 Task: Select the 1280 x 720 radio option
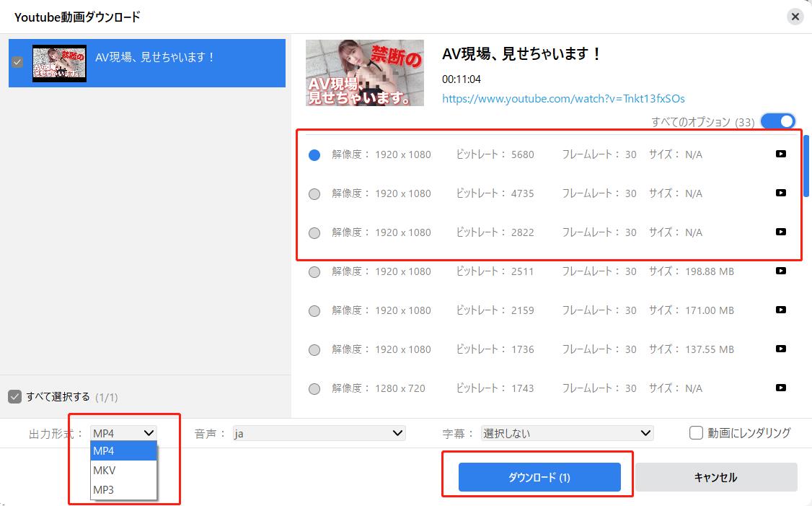(314, 389)
